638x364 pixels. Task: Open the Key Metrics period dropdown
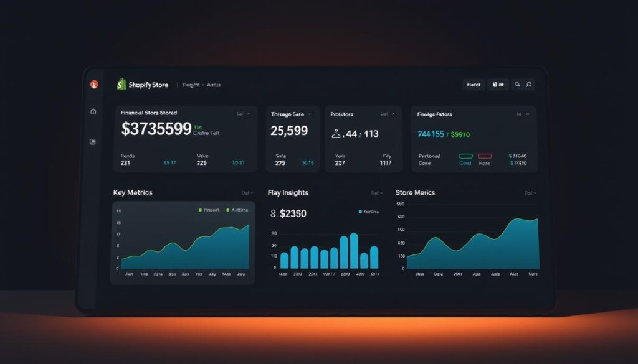(247, 193)
